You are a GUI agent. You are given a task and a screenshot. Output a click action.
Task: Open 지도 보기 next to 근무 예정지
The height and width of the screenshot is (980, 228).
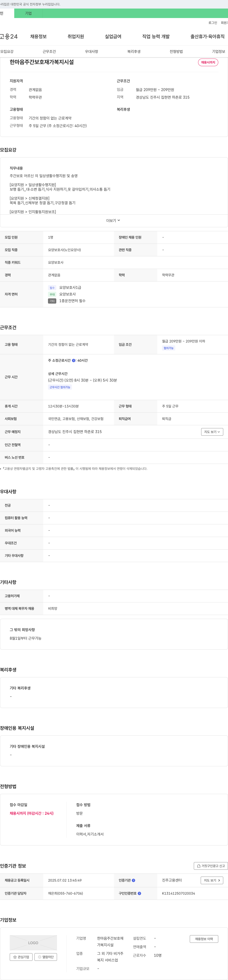coord(212,432)
